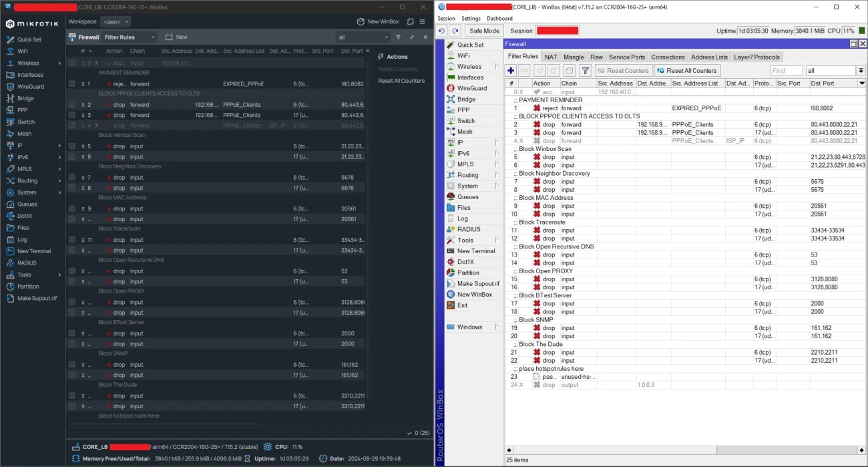Image resolution: width=868 pixels, height=467 pixels.
Task: Click the Safe Mode button
Action: (484, 31)
